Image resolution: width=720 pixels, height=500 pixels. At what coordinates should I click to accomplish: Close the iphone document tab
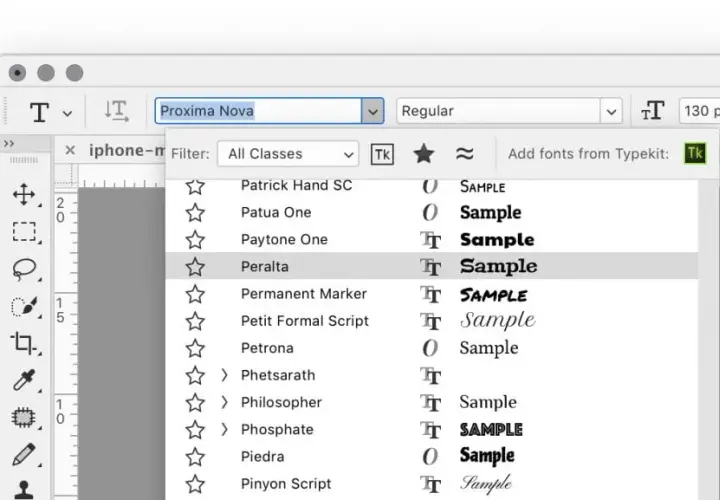point(70,150)
